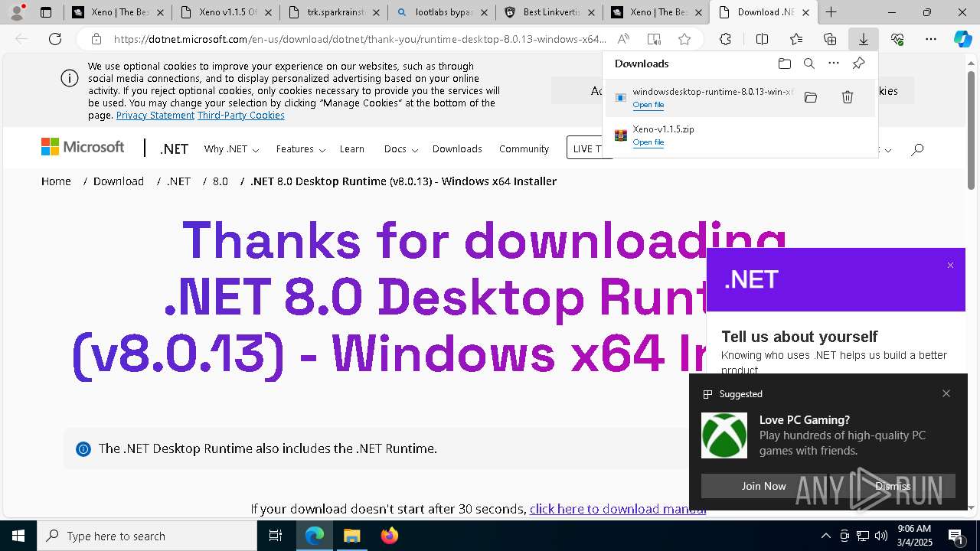Open Windows Start menu
980x551 pixels.
click(18, 536)
